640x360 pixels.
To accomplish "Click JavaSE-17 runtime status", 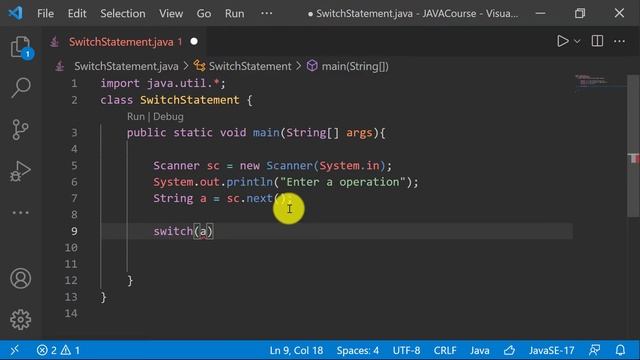I will (551, 350).
